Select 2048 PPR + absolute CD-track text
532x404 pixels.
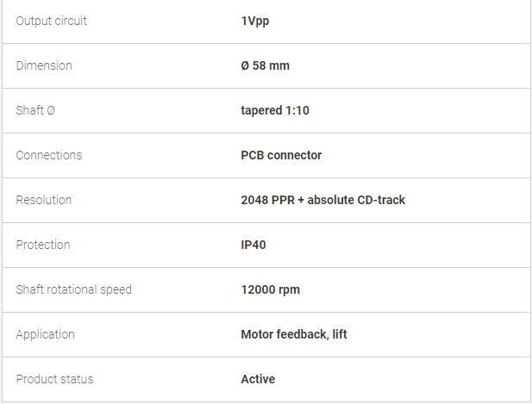322,200
